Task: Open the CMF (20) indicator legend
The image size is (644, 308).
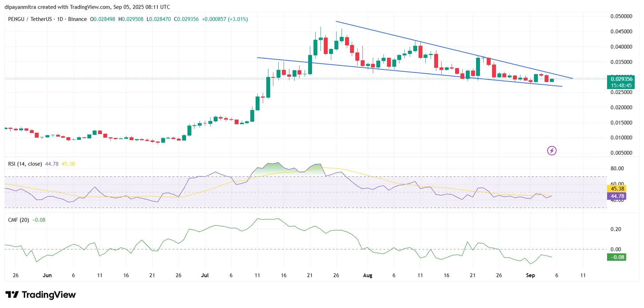Action: (18, 220)
